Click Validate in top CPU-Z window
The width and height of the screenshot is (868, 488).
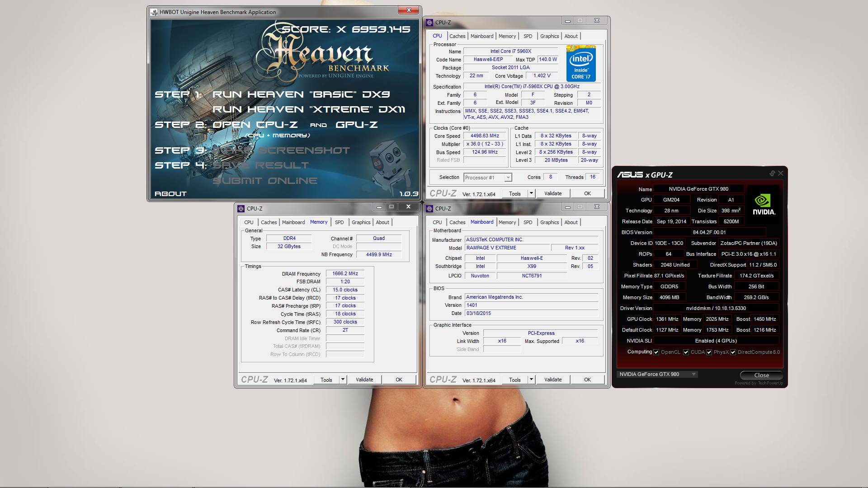(x=552, y=193)
